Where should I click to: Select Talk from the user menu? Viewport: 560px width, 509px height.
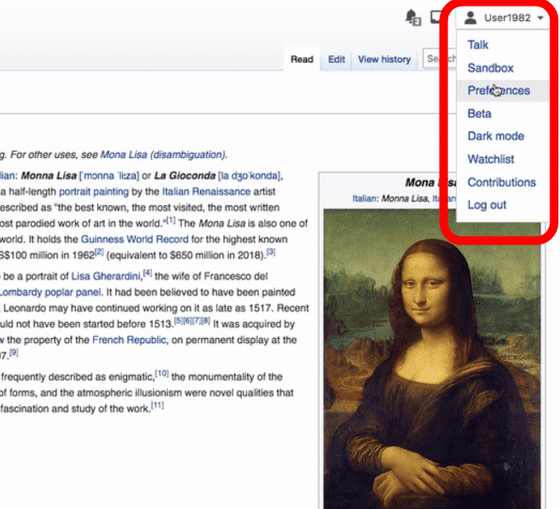click(478, 45)
